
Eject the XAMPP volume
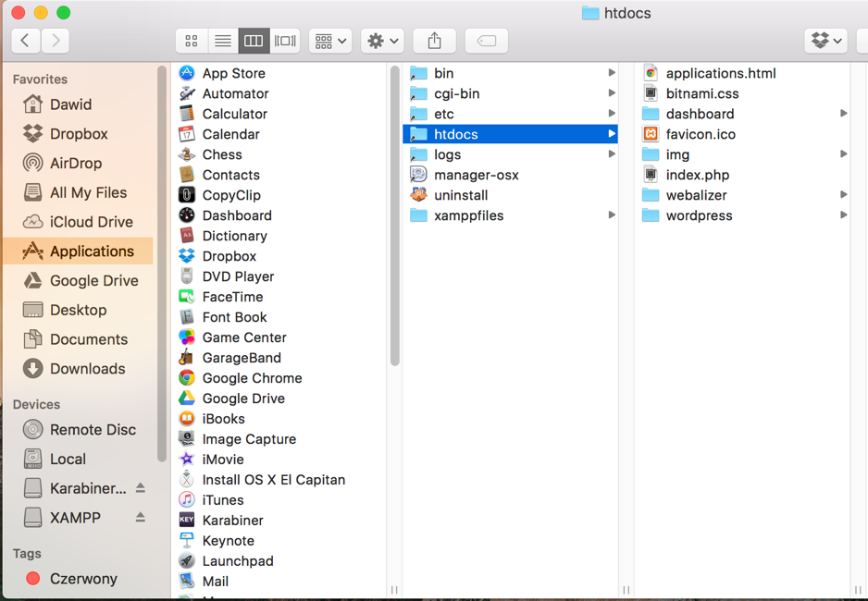click(x=141, y=518)
